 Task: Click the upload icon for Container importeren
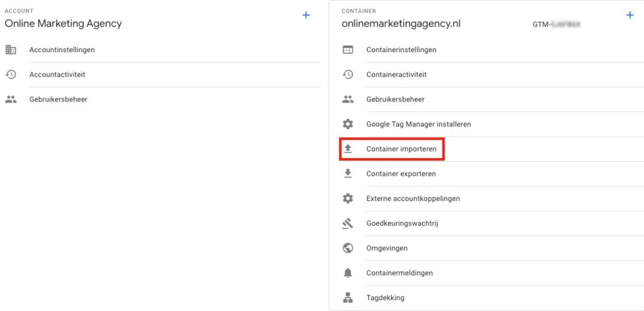point(348,149)
